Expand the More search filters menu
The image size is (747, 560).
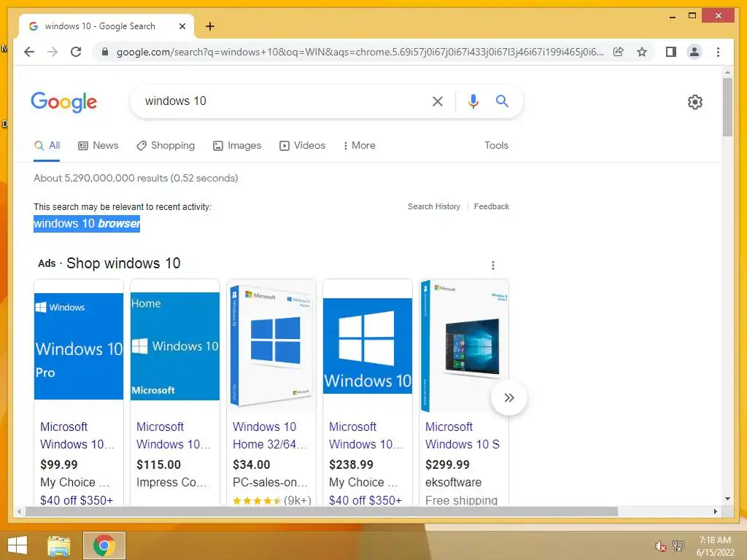click(359, 146)
